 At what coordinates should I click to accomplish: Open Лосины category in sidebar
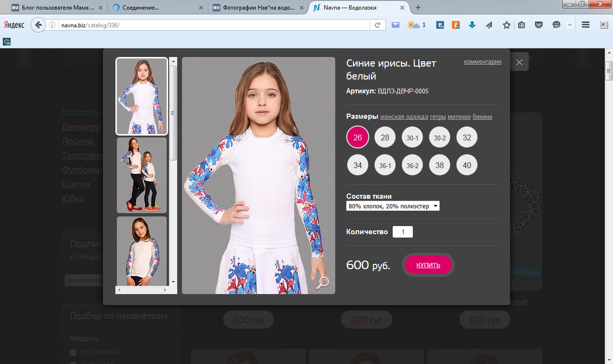(x=78, y=141)
